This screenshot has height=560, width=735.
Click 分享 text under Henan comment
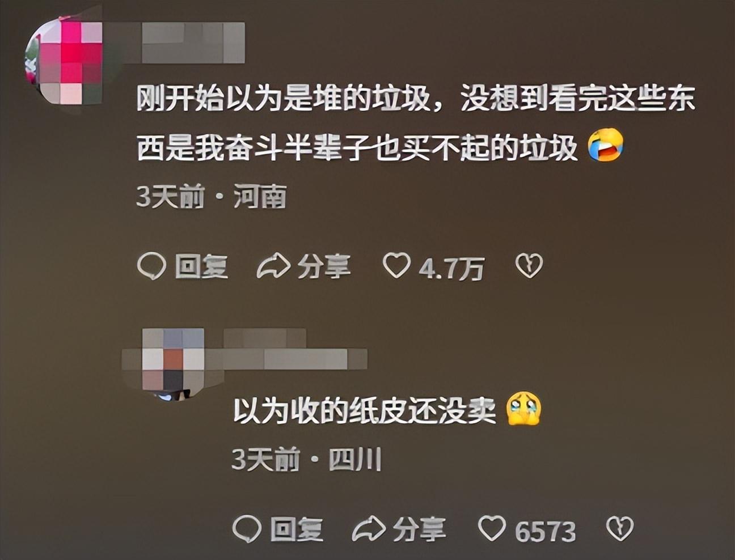pyautogui.click(x=324, y=266)
